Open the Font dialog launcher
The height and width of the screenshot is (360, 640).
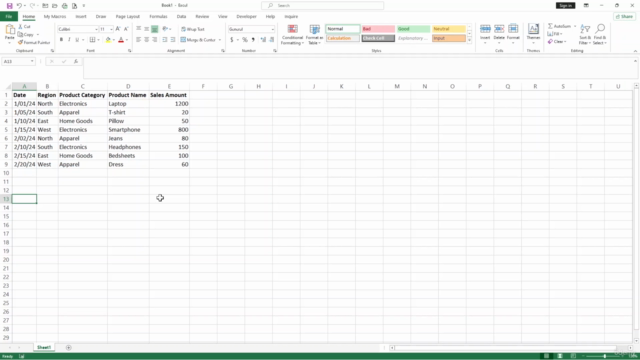click(129, 51)
